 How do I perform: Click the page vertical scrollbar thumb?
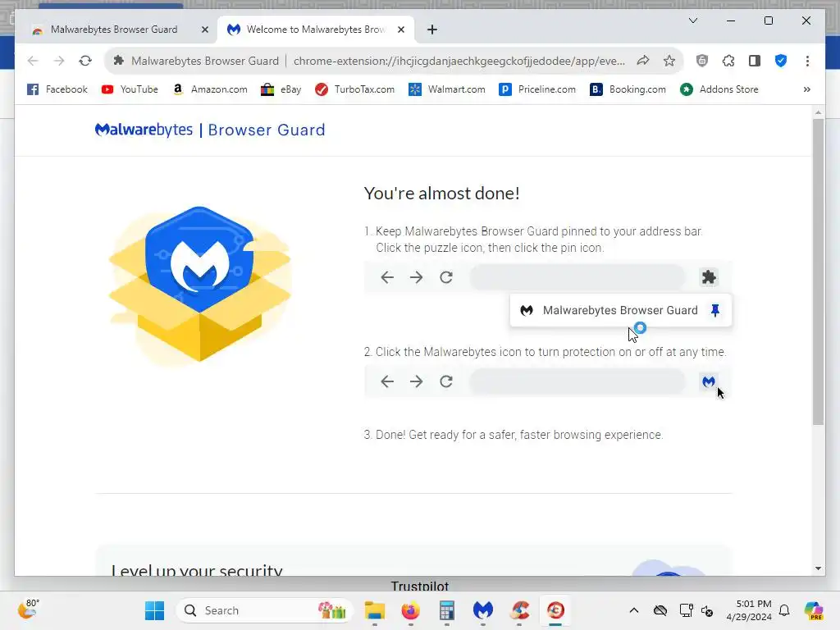[818, 272]
